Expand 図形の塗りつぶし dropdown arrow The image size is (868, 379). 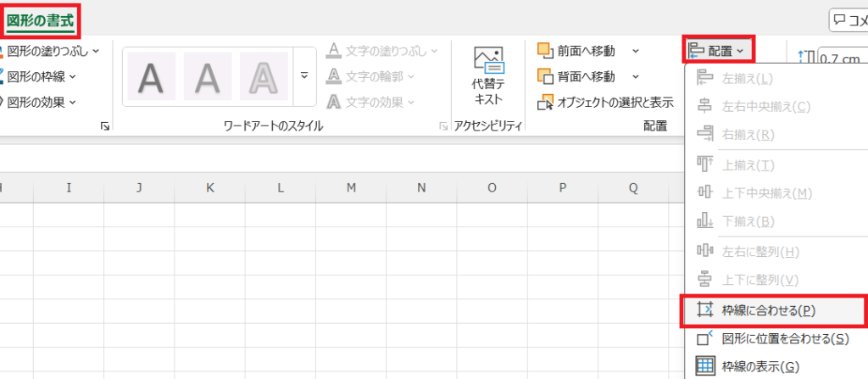click(x=95, y=51)
